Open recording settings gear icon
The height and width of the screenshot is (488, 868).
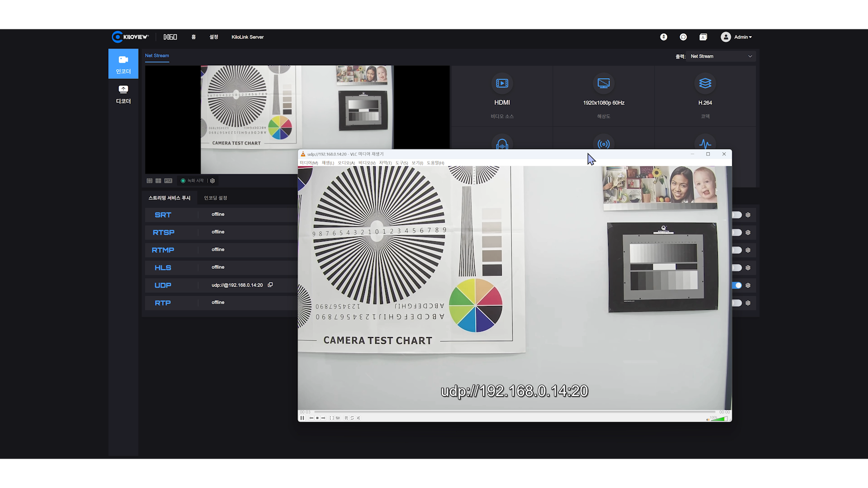click(212, 181)
